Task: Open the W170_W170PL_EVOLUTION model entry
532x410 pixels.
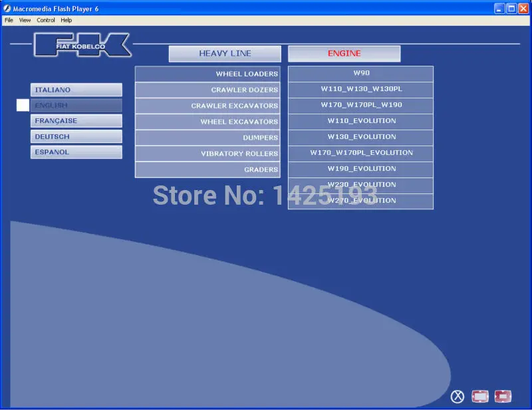Action: (360, 153)
